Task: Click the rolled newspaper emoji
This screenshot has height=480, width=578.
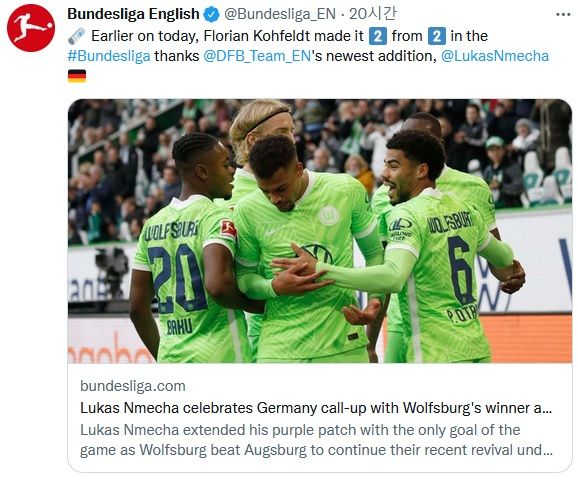Action: point(76,36)
